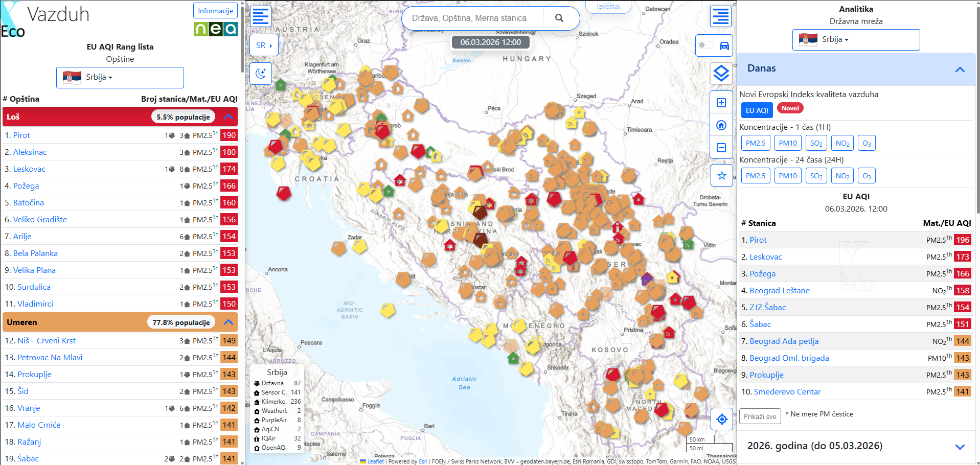980x465 pixels.
Task: Zoom out on the map
Action: (721, 148)
